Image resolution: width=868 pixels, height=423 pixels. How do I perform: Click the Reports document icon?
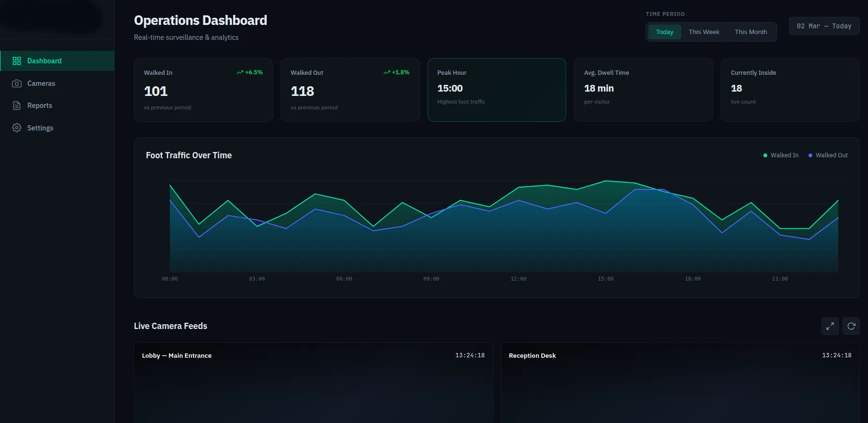coord(17,106)
